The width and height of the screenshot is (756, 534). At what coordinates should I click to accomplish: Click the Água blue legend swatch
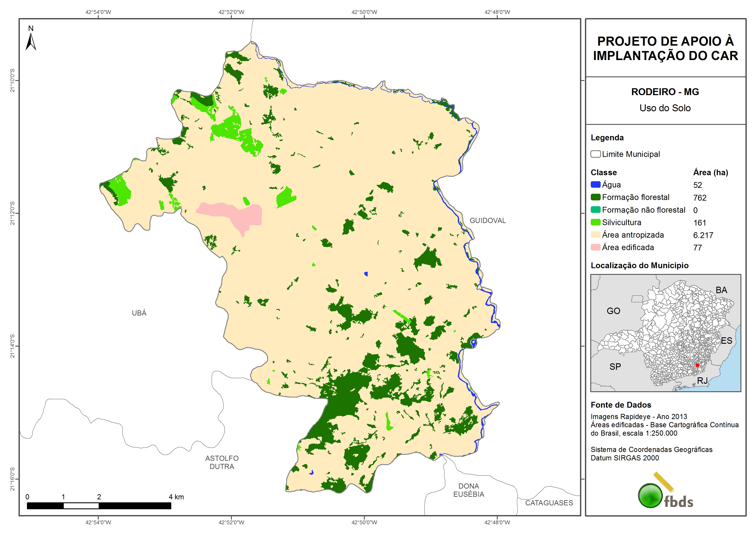[595, 185]
